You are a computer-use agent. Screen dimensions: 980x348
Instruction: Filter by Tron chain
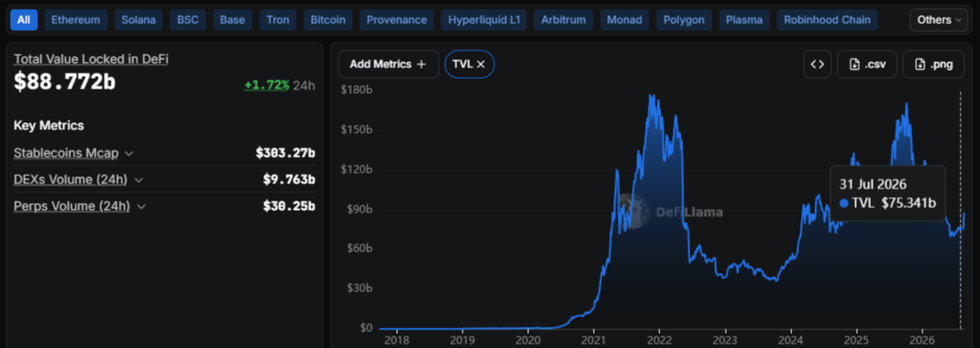(277, 20)
